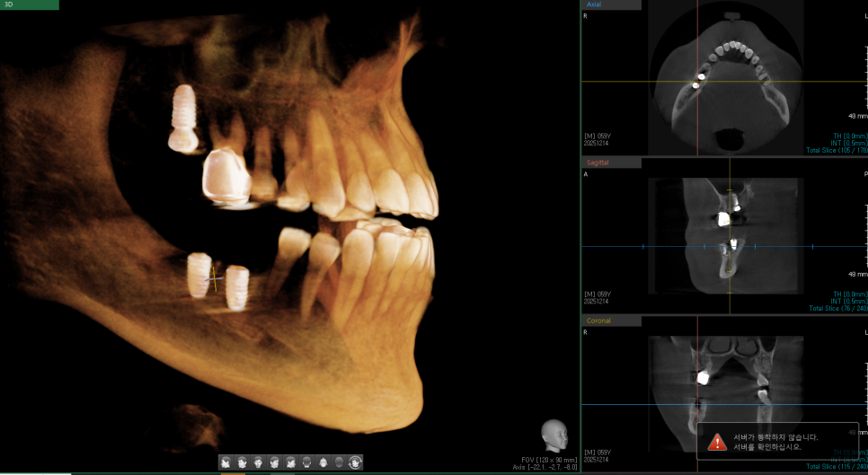The height and width of the screenshot is (475, 868).
Task: Select the second head icon, three-quarter view
Action: 242,462
